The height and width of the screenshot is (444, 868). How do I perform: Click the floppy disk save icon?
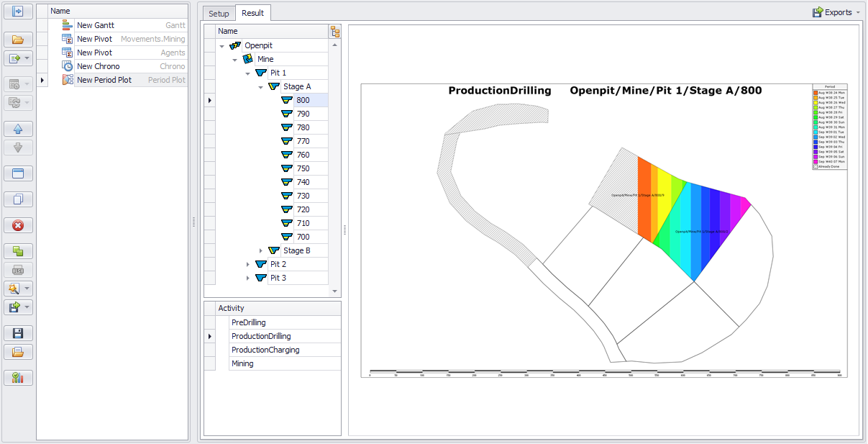tap(18, 333)
